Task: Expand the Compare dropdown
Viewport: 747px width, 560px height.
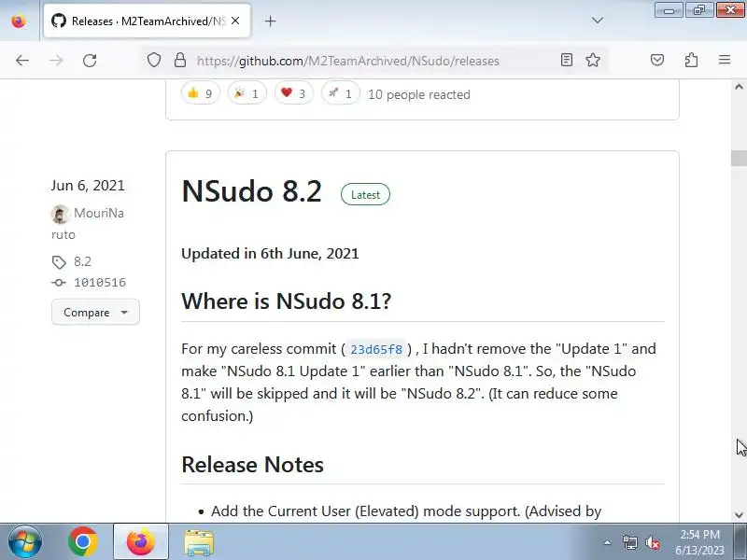Action: pyautogui.click(x=95, y=313)
